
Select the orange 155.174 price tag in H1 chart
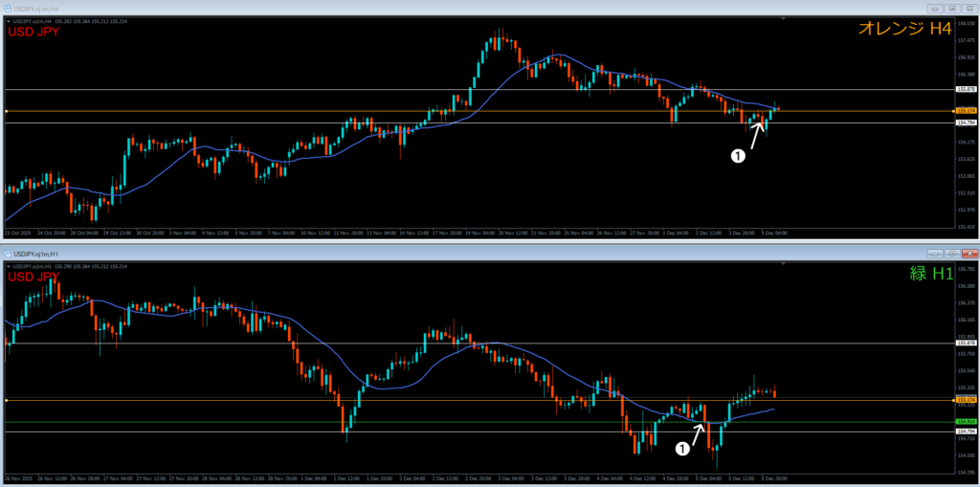[967, 400]
